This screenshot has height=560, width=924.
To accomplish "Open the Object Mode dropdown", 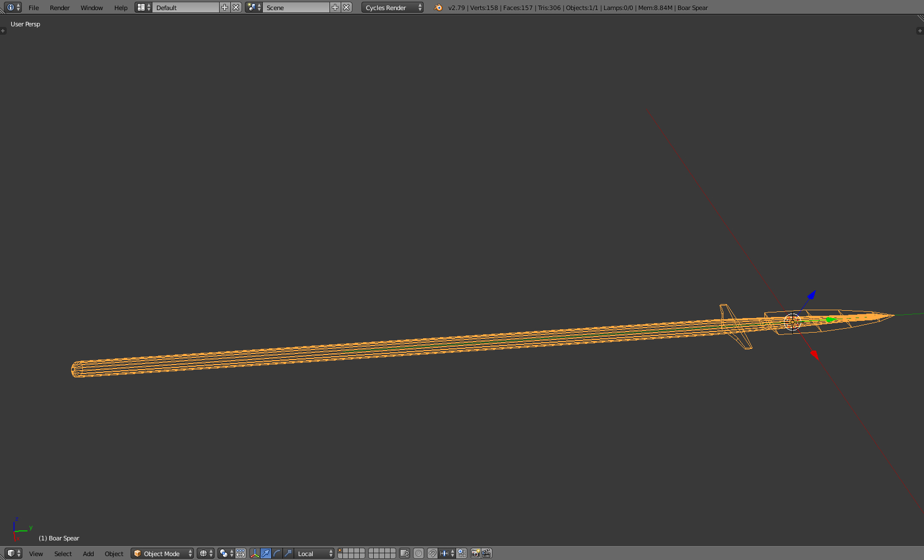I will pos(161,553).
